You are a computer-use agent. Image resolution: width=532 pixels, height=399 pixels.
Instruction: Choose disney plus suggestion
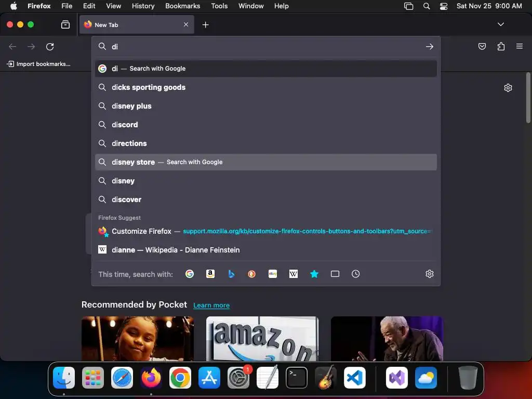coord(266,106)
